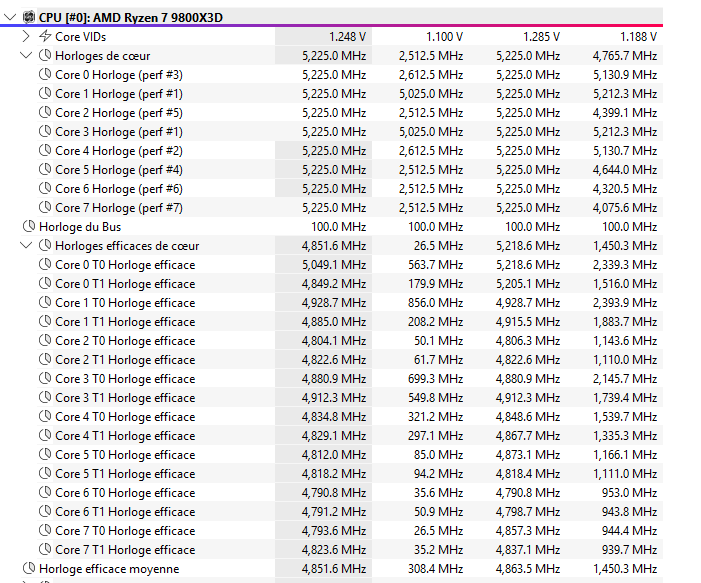
Task: Click the 856.0 MHz minimum of Core 1 T0
Action: pos(435,303)
